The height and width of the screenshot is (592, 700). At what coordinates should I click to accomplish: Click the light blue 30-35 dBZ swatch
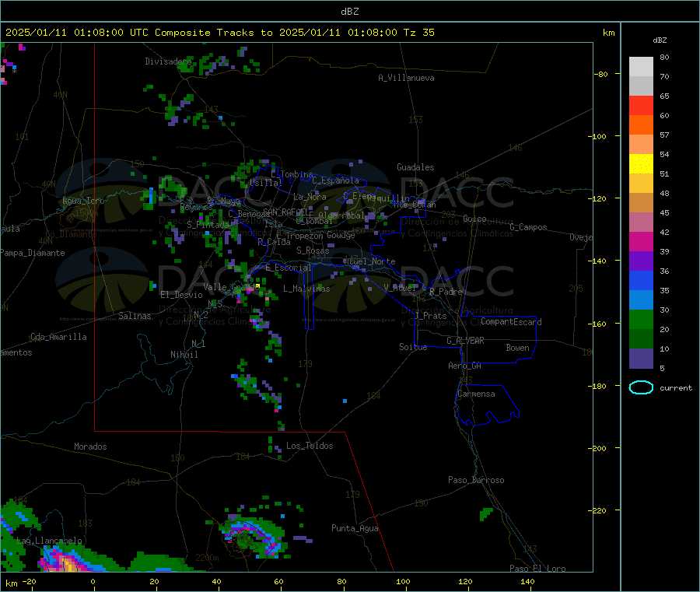(x=641, y=300)
